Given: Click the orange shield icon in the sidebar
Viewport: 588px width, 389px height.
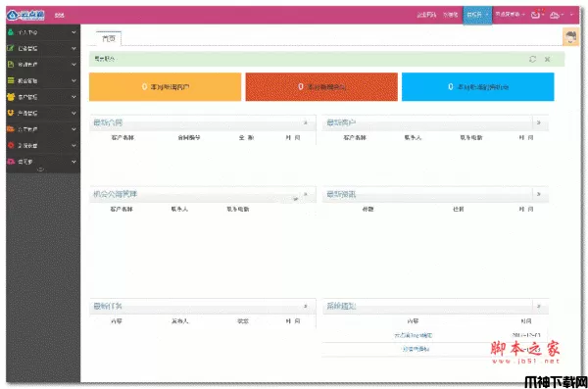Looking at the screenshot, I should [11, 113].
